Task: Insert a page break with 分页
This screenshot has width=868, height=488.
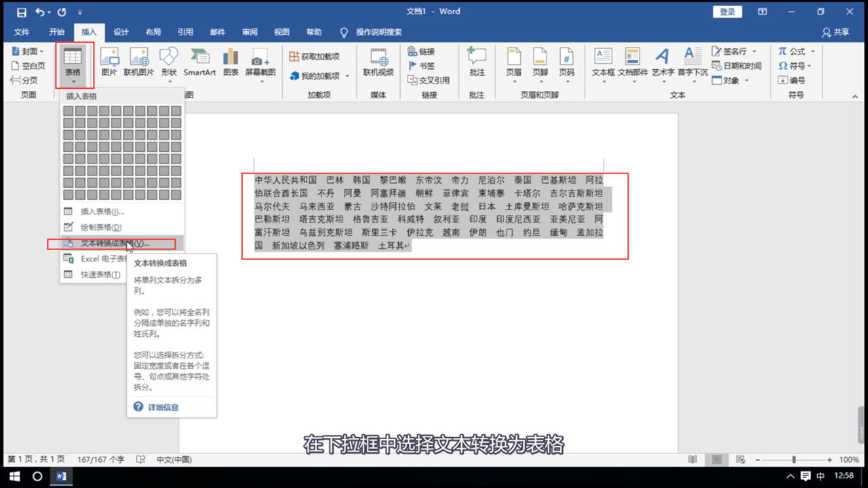Action: (24, 81)
